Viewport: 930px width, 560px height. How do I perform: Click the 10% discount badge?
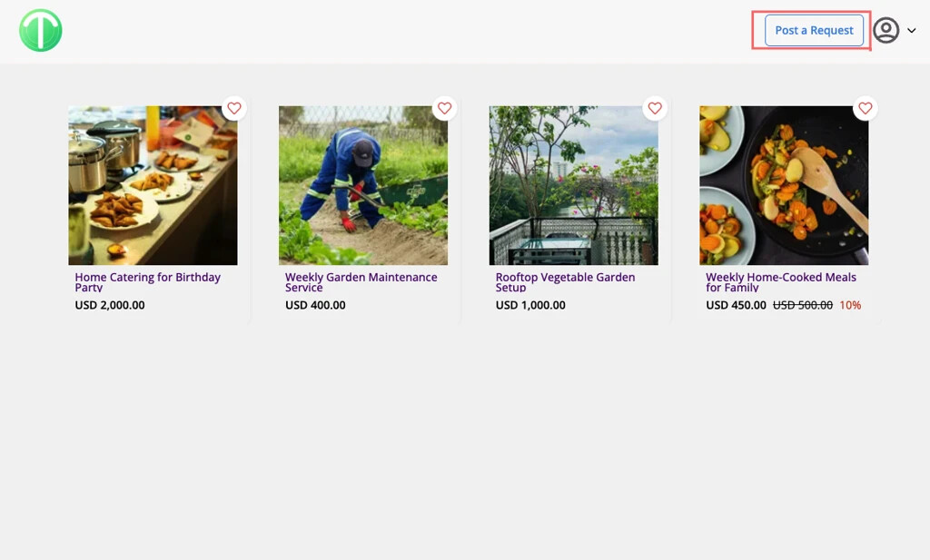tap(850, 305)
